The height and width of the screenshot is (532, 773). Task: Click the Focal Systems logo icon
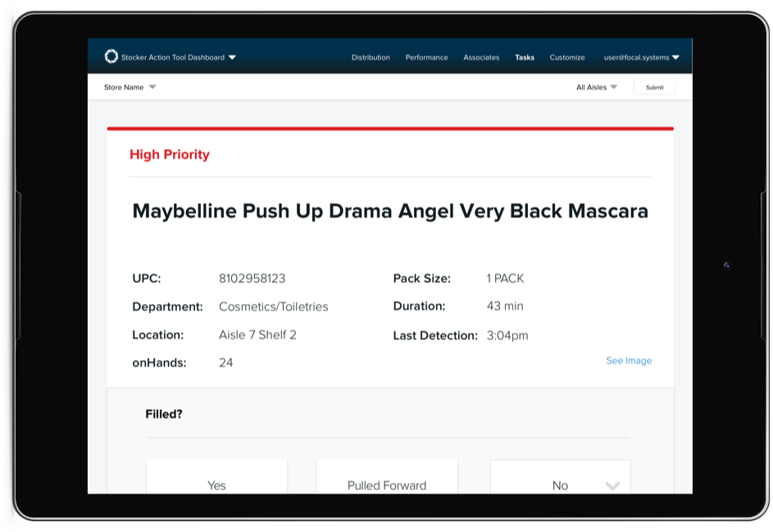click(x=111, y=57)
